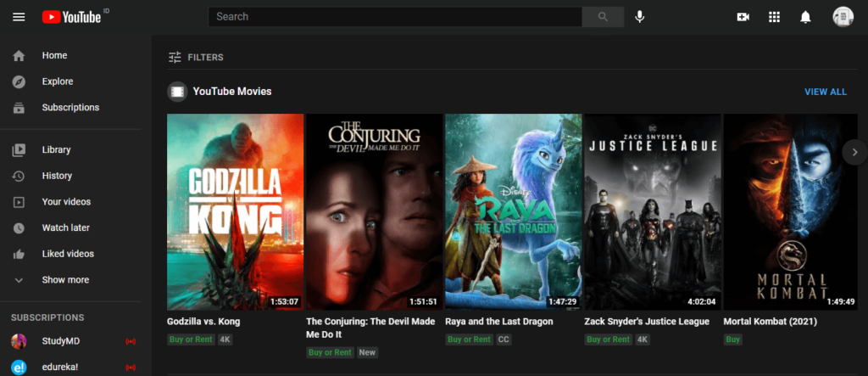Click Buy or Rent under The Conjuring
The width and height of the screenshot is (868, 376).
[330, 352]
